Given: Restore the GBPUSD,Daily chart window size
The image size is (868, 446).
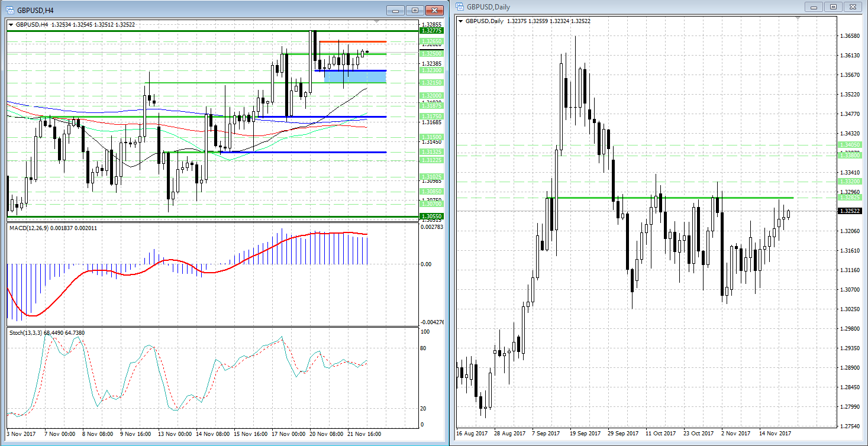Looking at the screenshot, I should point(833,7).
